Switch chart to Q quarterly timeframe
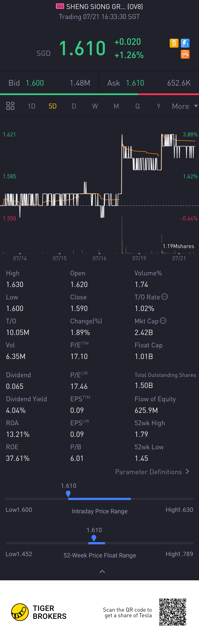Viewport: 199px width, 644px height. (x=137, y=106)
